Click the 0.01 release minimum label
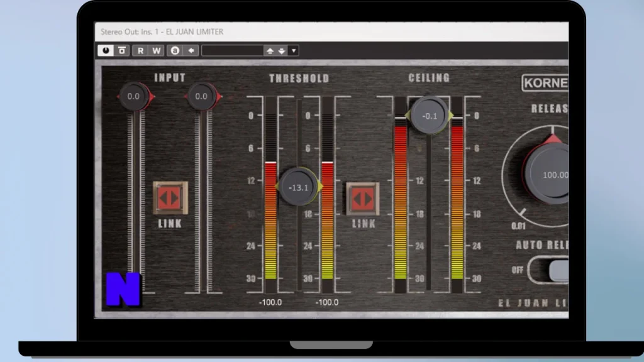The width and height of the screenshot is (644, 362). tap(518, 226)
